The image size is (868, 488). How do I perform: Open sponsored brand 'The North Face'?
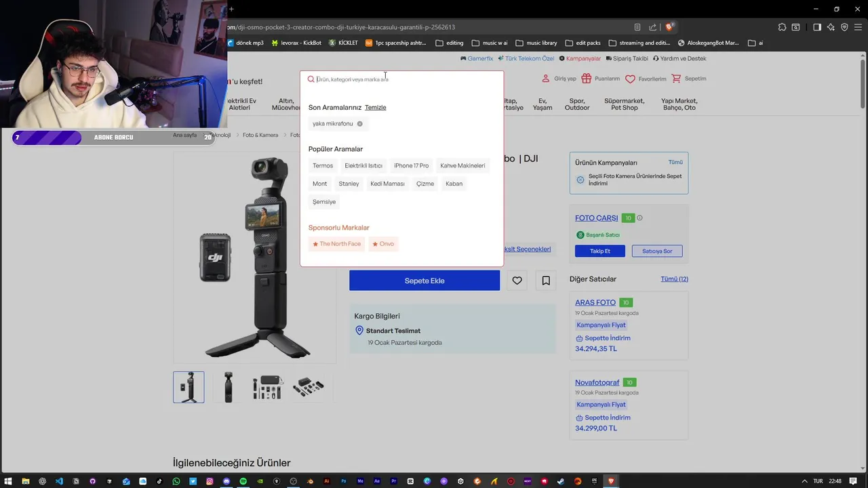pyautogui.click(x=336, y=244)
